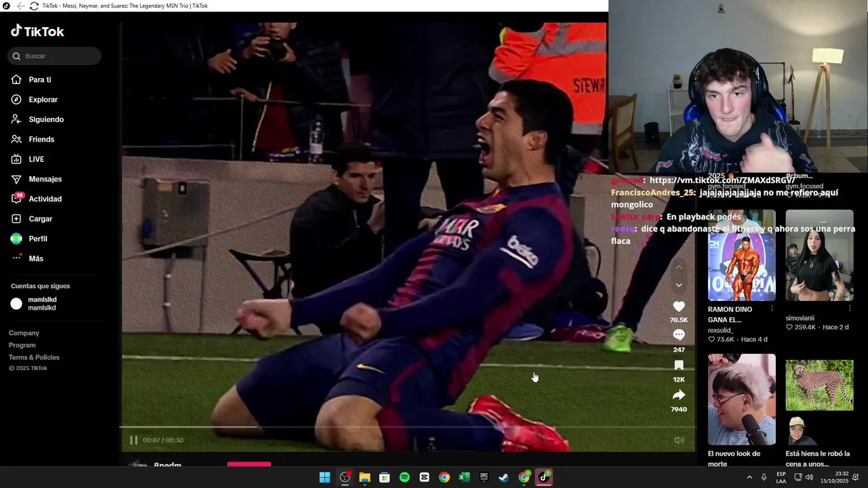868x488 pixels.
Task: Open Steam from the taskbar
Action: (504, 477)
